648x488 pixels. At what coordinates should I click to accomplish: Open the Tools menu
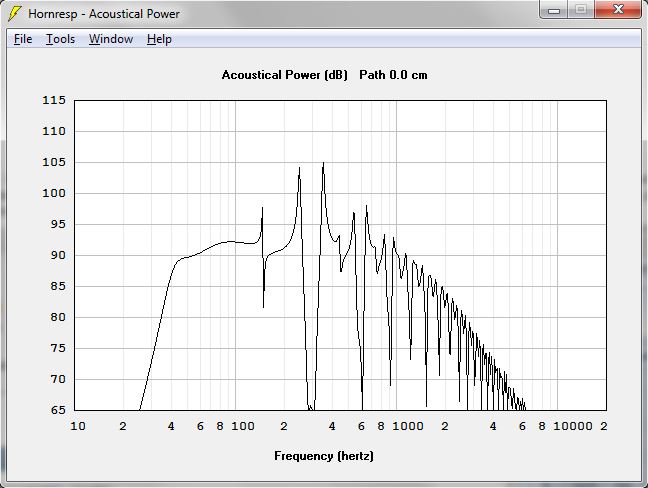point(60,39)
